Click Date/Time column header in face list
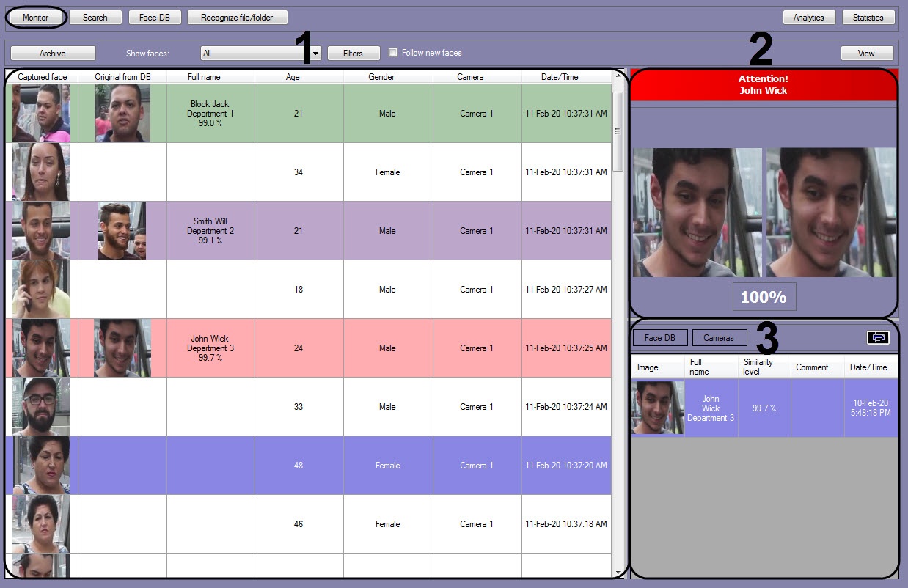 pos(560,77)
